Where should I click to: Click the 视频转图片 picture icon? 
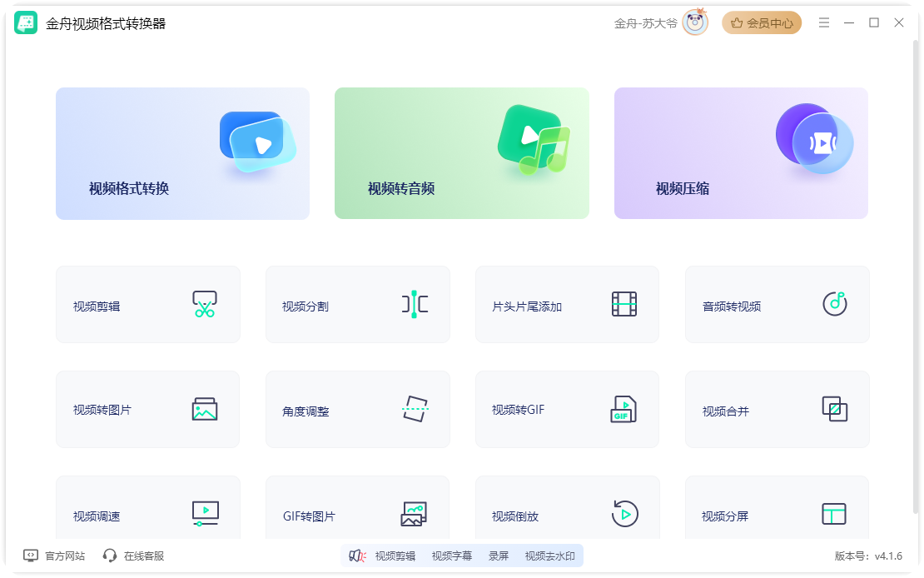click(x=204, y=410)
